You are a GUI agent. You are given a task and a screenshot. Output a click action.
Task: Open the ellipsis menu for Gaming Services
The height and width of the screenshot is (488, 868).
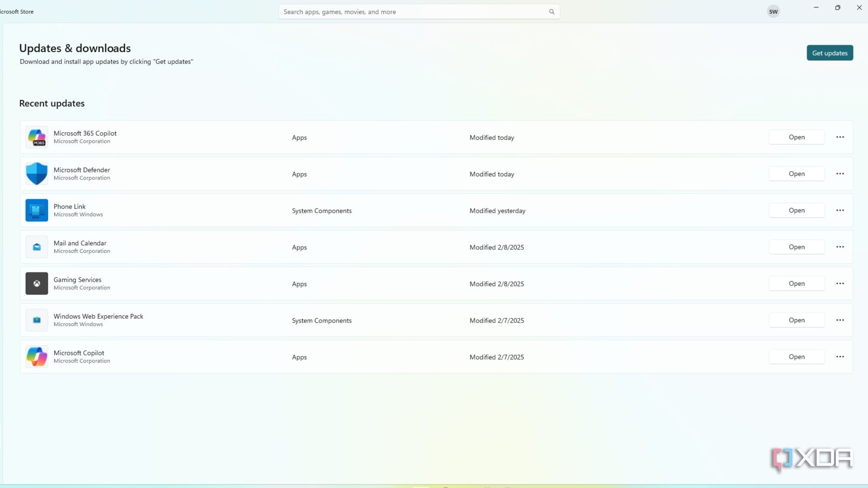point(840,283)
